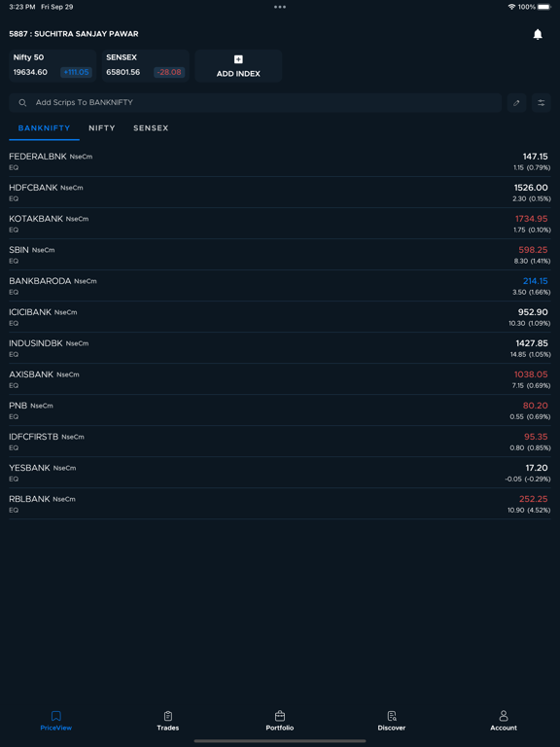Tap the -28.08 SENSEX change badge
The width and height of the screenshot is (560, 747).
169,72
